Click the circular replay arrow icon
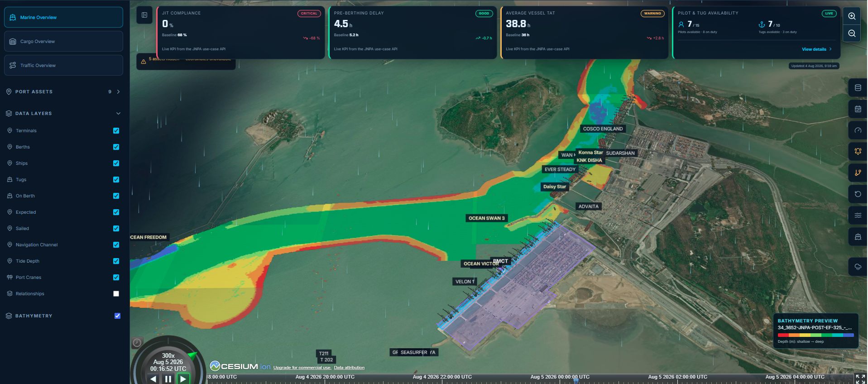 point(858,194)
